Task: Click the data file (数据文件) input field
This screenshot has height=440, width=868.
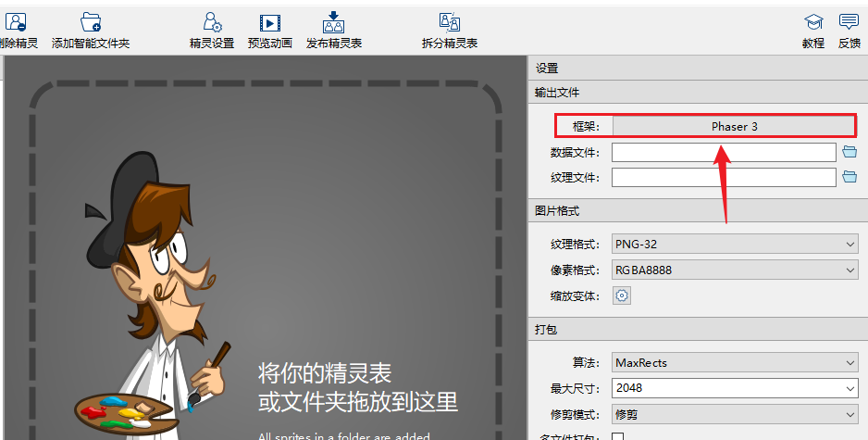Action: 724,153
